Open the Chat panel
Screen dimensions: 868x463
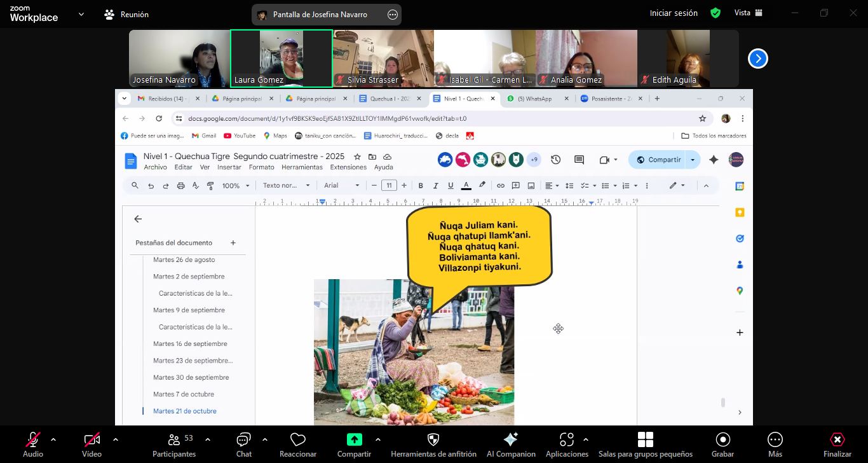coord(243,440)
